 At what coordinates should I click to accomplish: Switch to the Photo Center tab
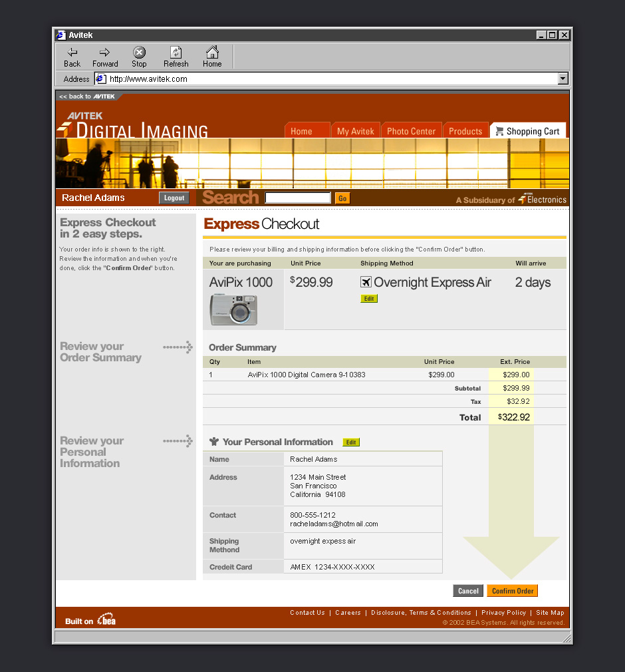click(411, 131)
